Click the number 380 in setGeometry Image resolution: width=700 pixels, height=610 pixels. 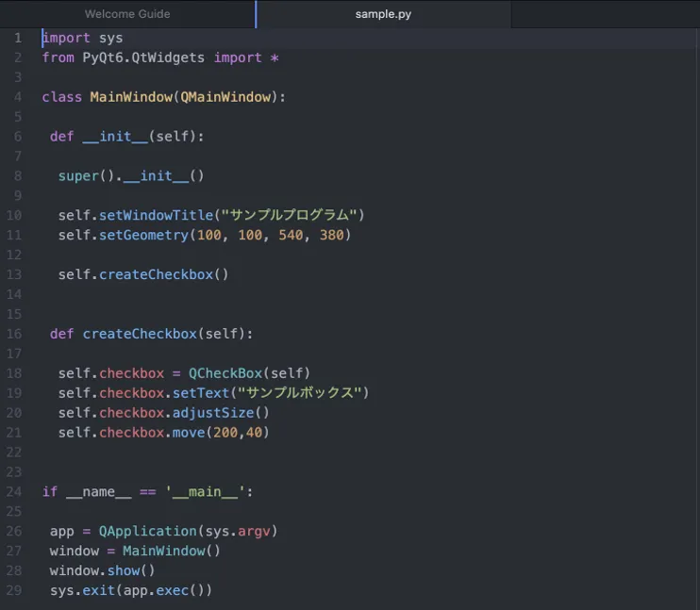(x=332, y=235)
